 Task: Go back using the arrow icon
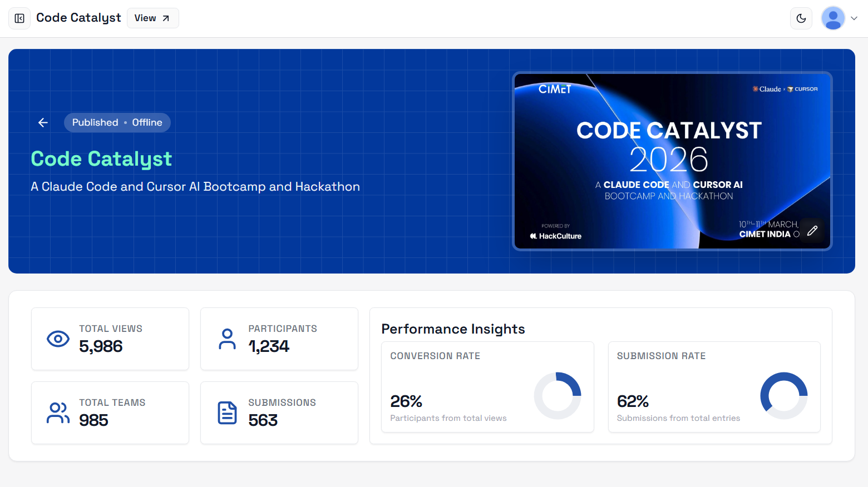(43, 122)
